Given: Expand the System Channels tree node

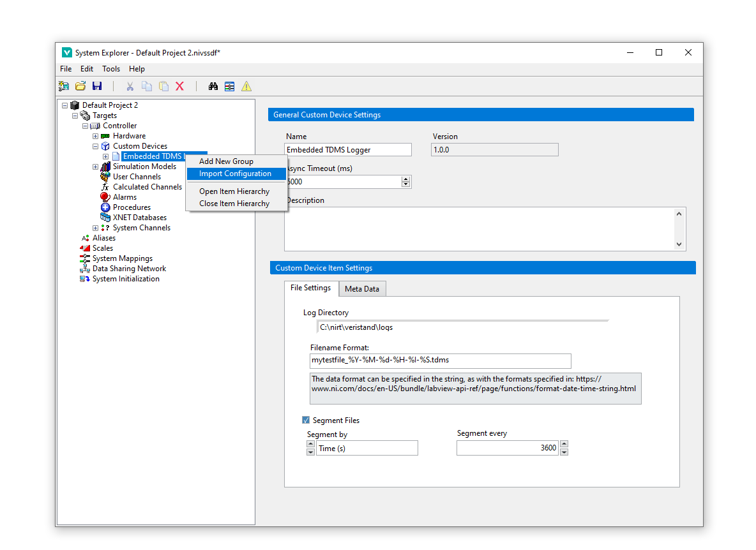Looking at the screenshot, I should [x=96, y=228].
